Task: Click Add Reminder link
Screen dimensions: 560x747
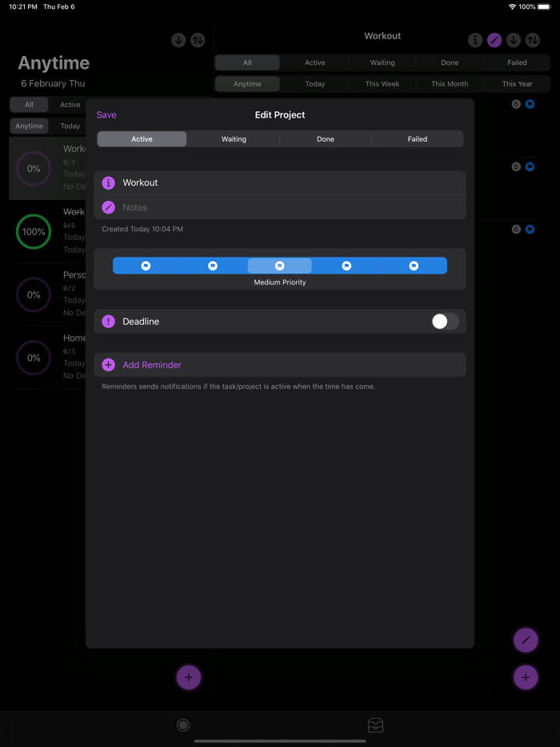Action: 152,365
